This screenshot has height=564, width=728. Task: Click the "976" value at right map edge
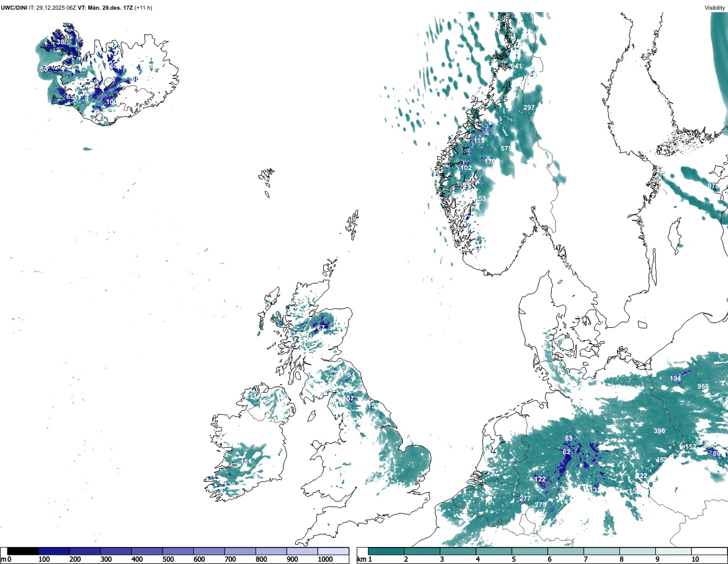point(713,186)
